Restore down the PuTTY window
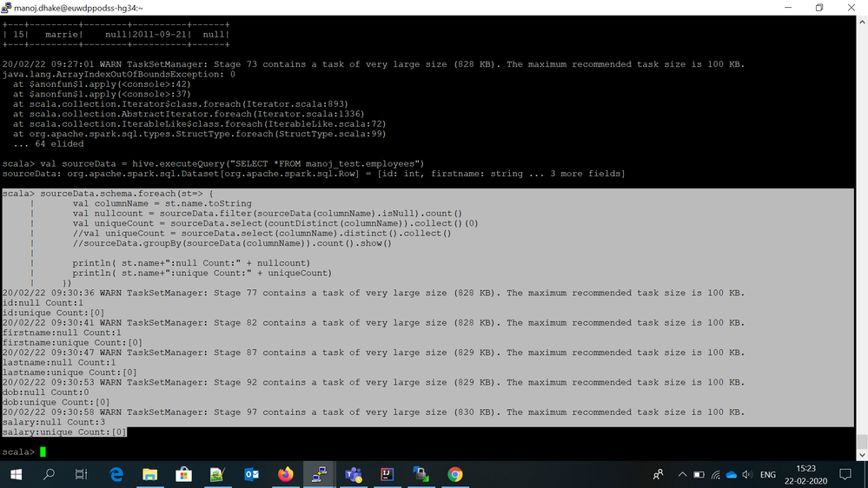This screenshot has height=488, width=868. (x=819, y=8)
